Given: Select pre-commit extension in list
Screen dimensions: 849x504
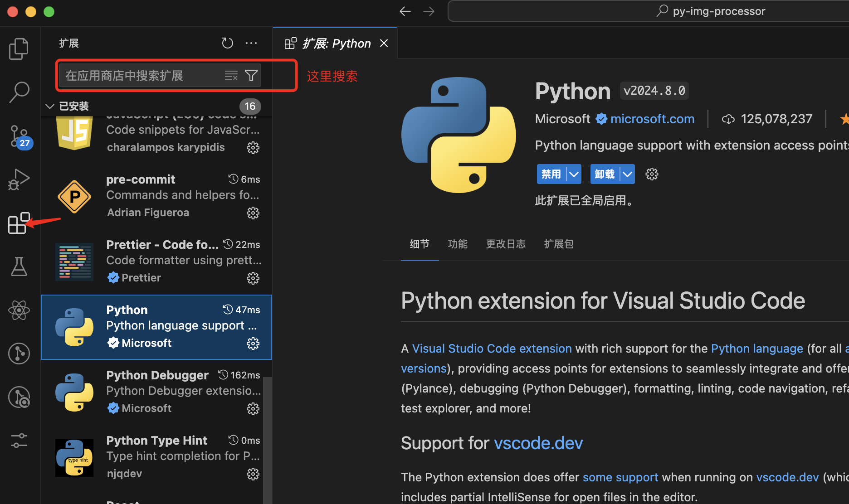Looking at the screenshot, I should (x=156, y=197).
